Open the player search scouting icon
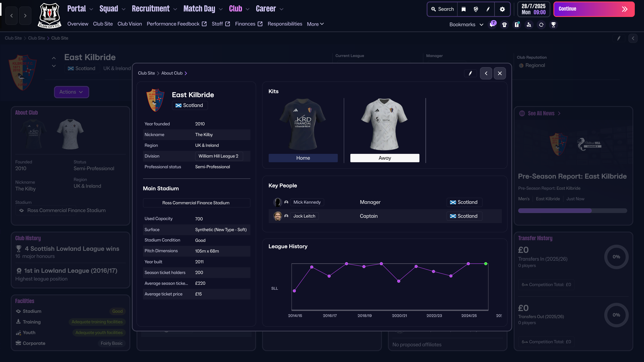Image resolution: width=644 pixels, height=362 pixels. pos(529,24)
